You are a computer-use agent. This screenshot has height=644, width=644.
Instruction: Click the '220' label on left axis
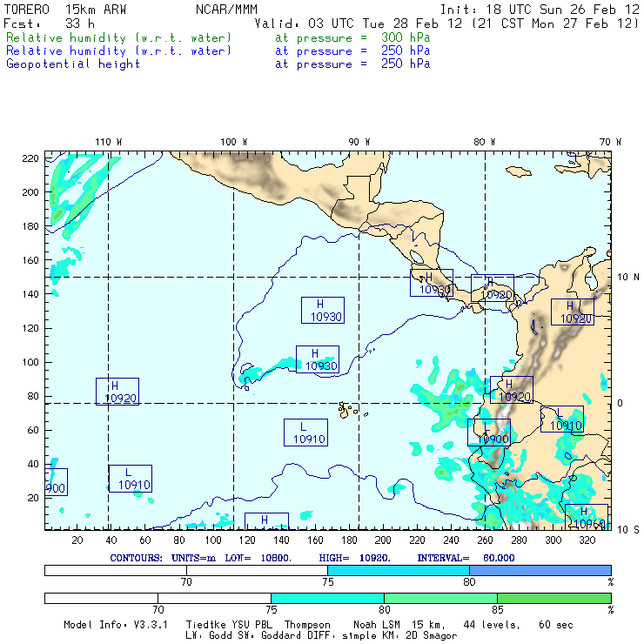tap(30, 158)
